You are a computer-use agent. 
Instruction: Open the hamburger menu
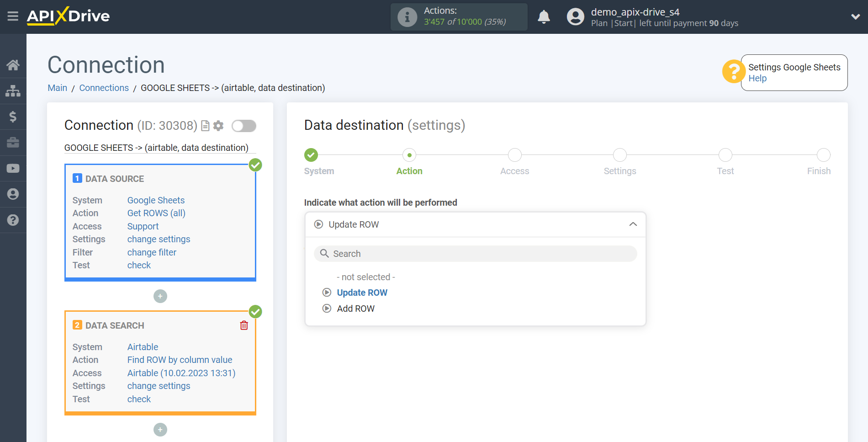pos(13,16)
